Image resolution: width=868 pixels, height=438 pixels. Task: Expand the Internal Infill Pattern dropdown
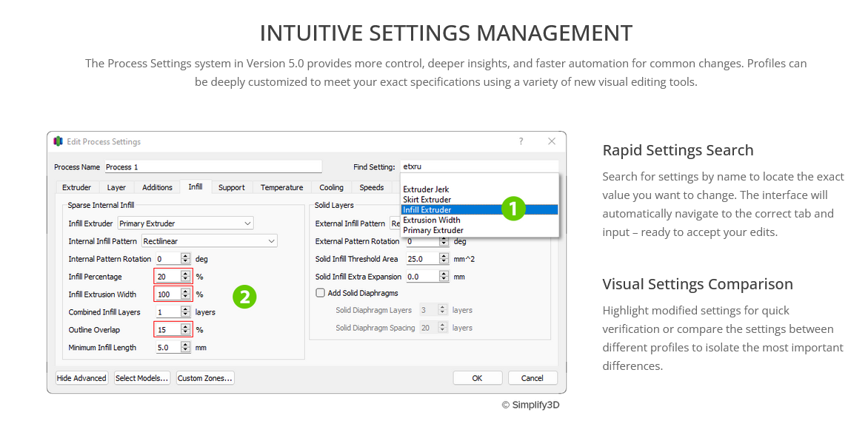coord(209,241)
